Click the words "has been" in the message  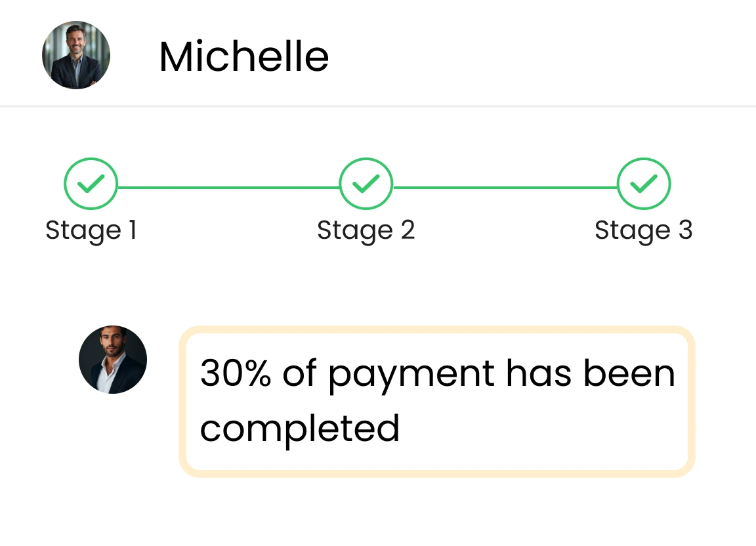[591, 373]
